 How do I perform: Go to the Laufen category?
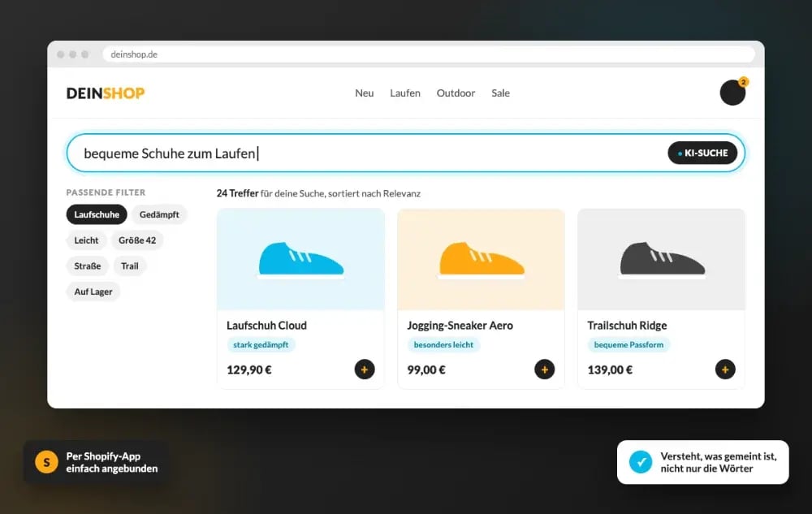(405, 93)
